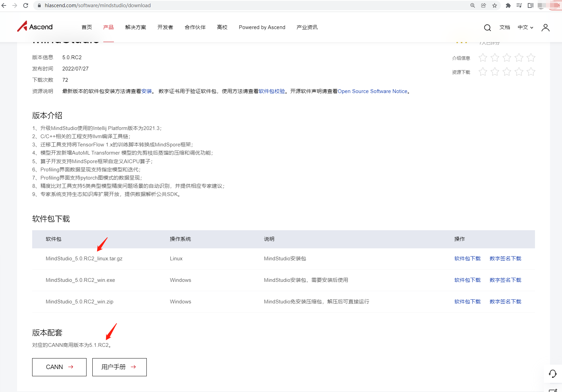The width and height of the screenshot is (562, 392).
Task: Open the browser zoom indicator icon
Action: (x=473, y=5)
